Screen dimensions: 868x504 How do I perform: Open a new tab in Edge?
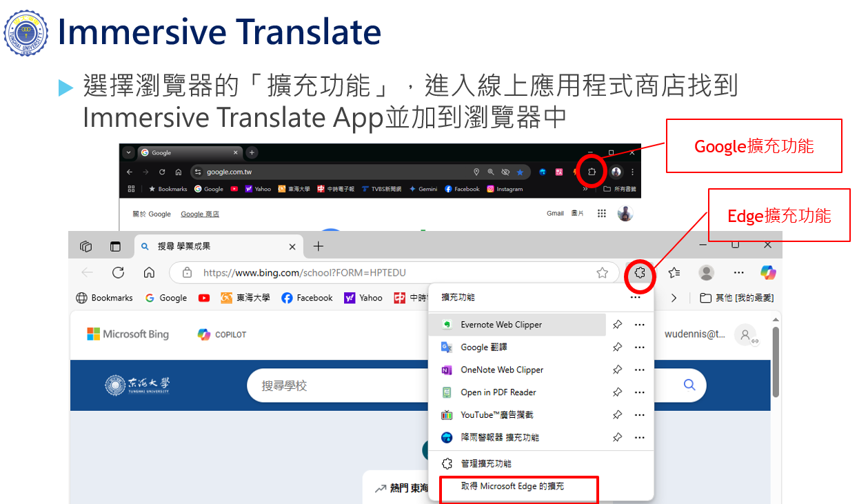(318, 246)
